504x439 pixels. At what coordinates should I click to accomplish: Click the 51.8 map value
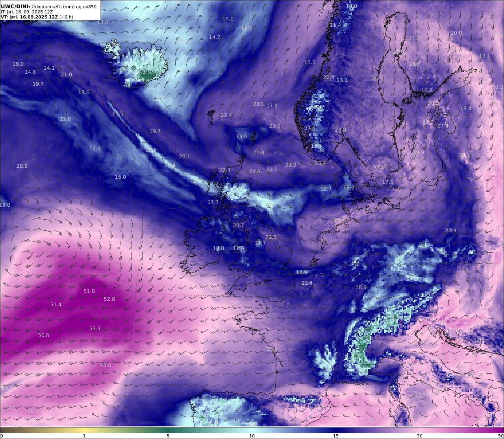(89, 291)
